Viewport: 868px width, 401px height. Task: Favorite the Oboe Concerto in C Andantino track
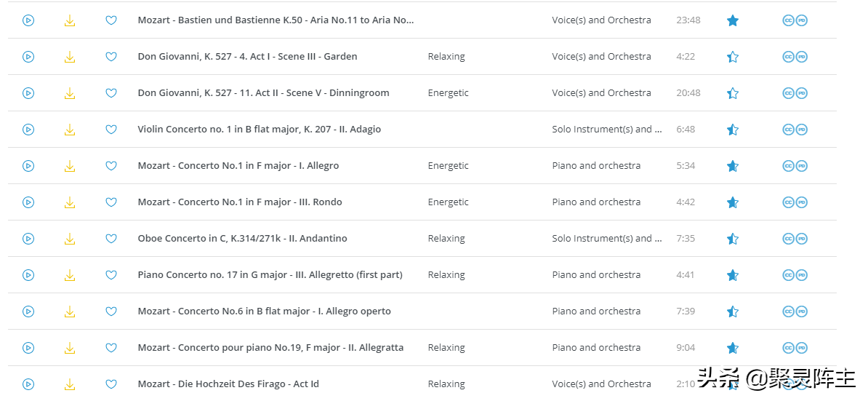click(x=111, y=239)
